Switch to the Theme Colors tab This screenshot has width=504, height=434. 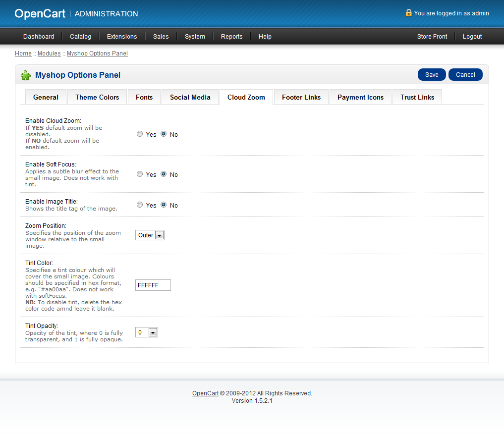tap(97, 97)
